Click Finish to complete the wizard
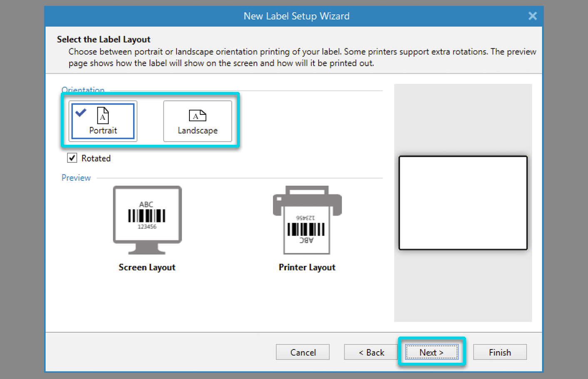 tap(500, 352)
